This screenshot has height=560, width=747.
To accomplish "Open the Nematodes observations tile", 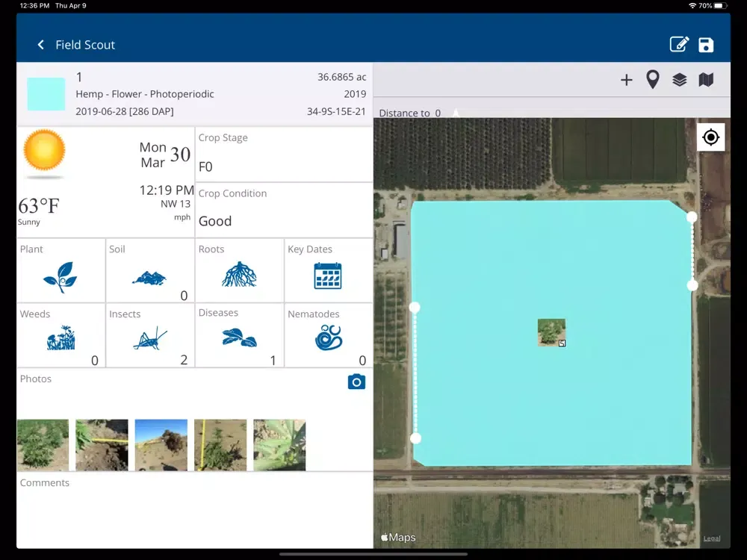I will (328, 335).
